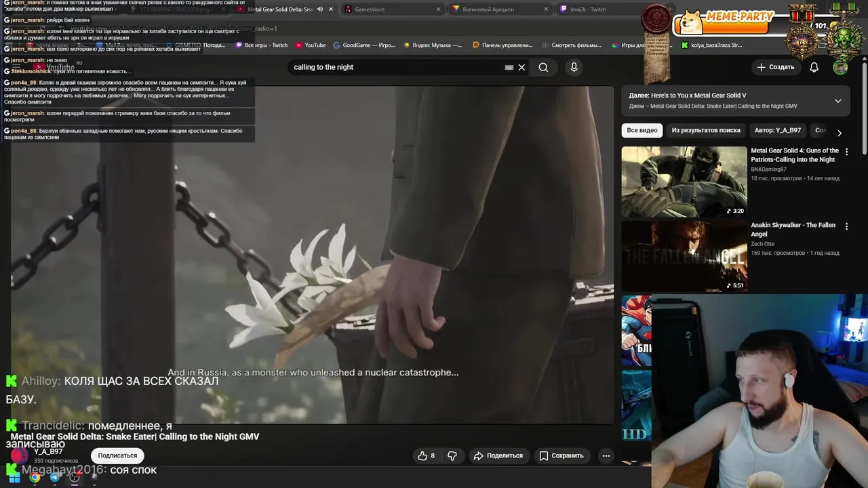Open kolya_baza3raza Str... bookmark
868x488 pixels.
tap(711, 45)
